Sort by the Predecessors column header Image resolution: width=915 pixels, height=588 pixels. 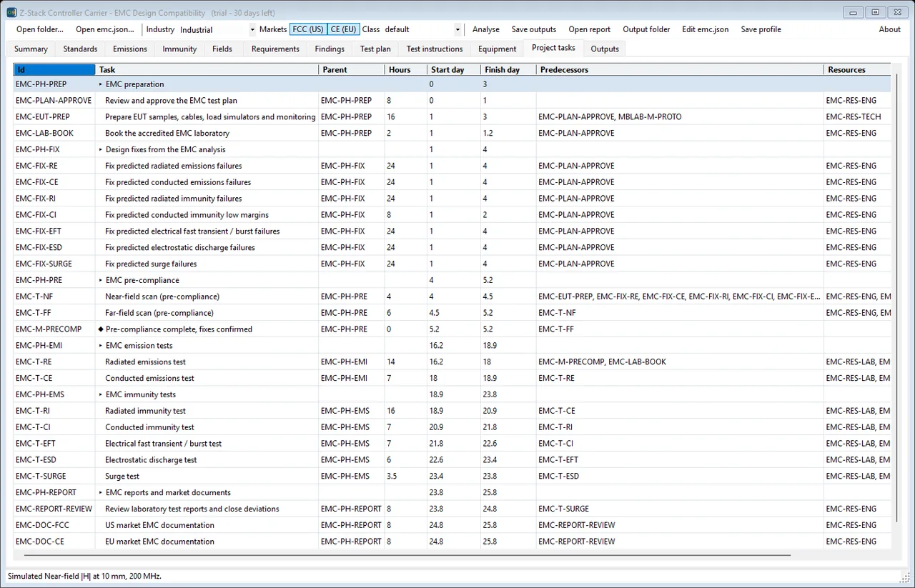(x=679, y=70)
